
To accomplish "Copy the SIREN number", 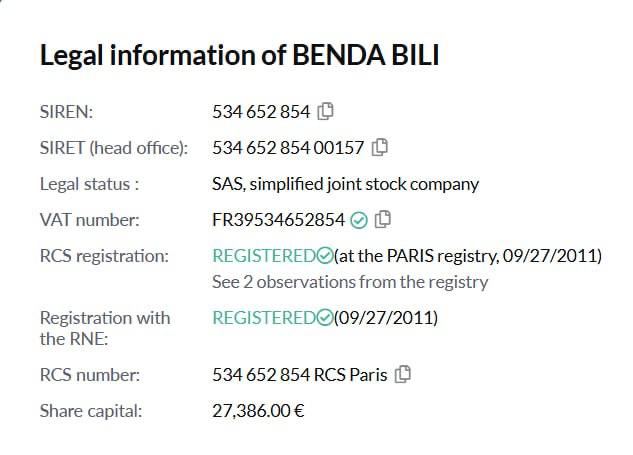I will point(325,111).
